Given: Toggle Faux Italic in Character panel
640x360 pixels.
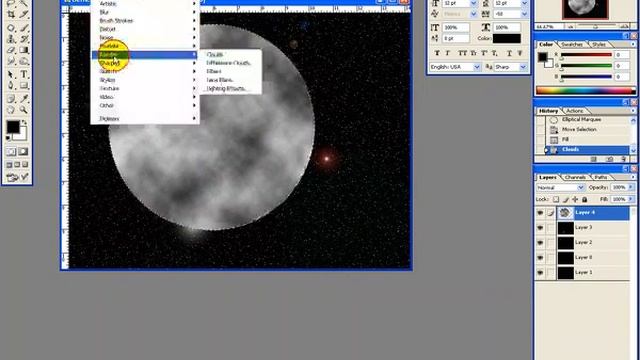Looking at the screenshot, I should pos(448,53).
